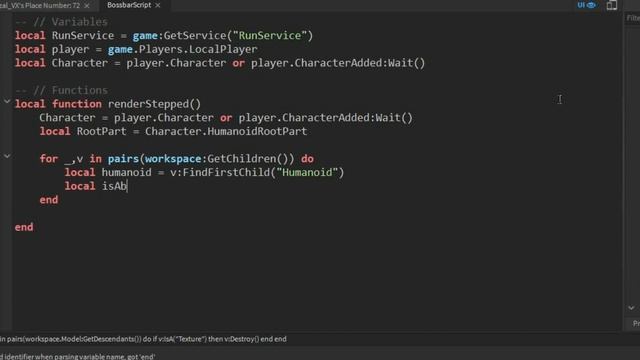Click the panel layout icon at top right
640x360 pixels.
pyautogui.click(x=611, y=5)
